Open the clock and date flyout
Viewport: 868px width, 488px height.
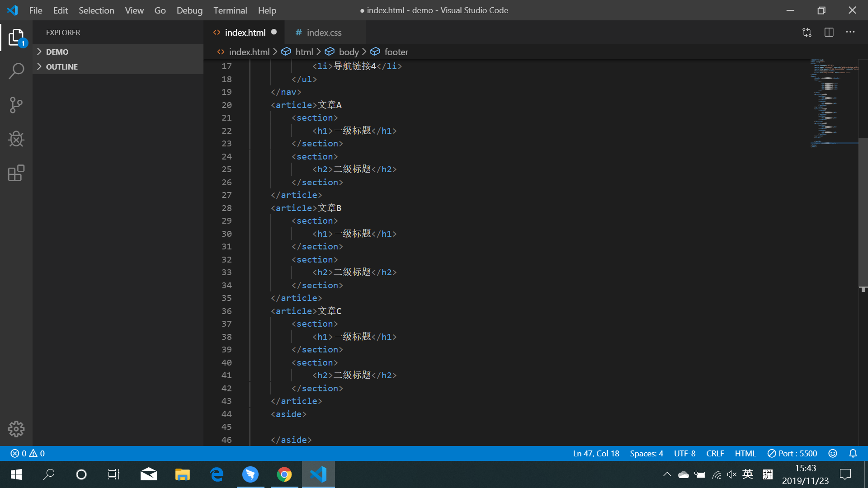[x=805, y=474]
